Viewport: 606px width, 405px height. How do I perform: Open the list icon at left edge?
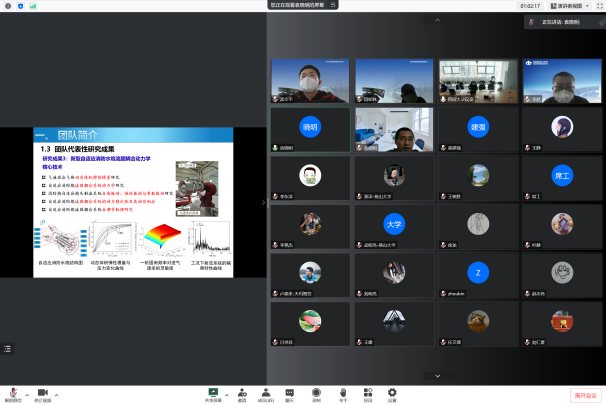7,349
